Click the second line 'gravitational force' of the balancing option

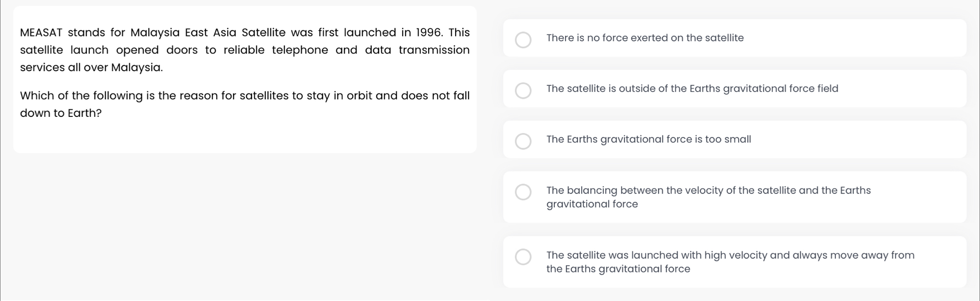tap(592, 204)
